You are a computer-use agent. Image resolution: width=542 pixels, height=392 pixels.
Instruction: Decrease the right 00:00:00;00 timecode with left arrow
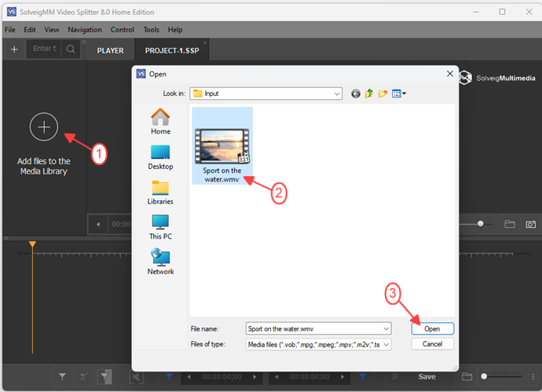276,377
